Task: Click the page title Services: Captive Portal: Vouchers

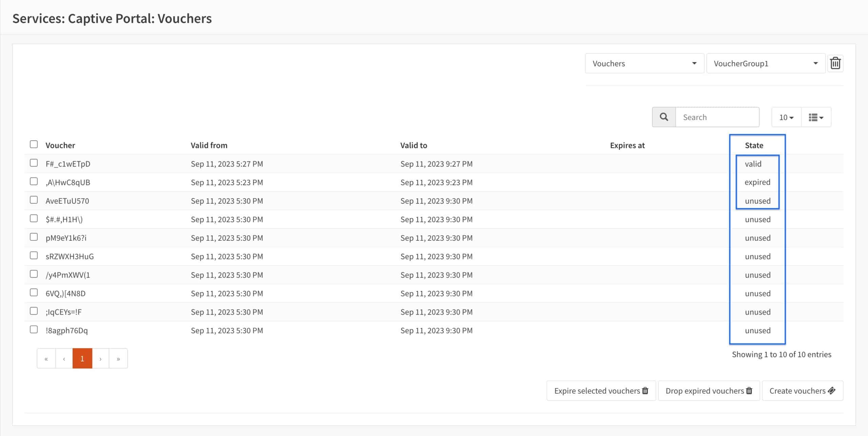Action: tap(112, 18)
